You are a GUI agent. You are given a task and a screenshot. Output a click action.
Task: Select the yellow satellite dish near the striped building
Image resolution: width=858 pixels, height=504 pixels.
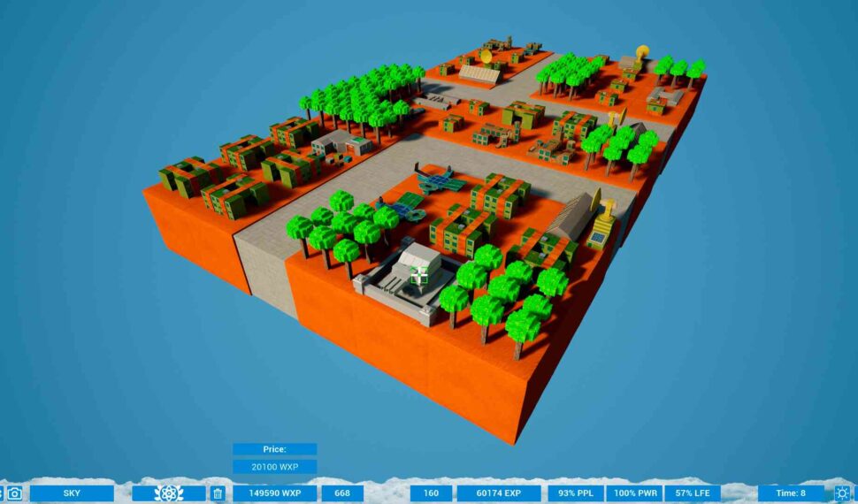pos(486,57)
